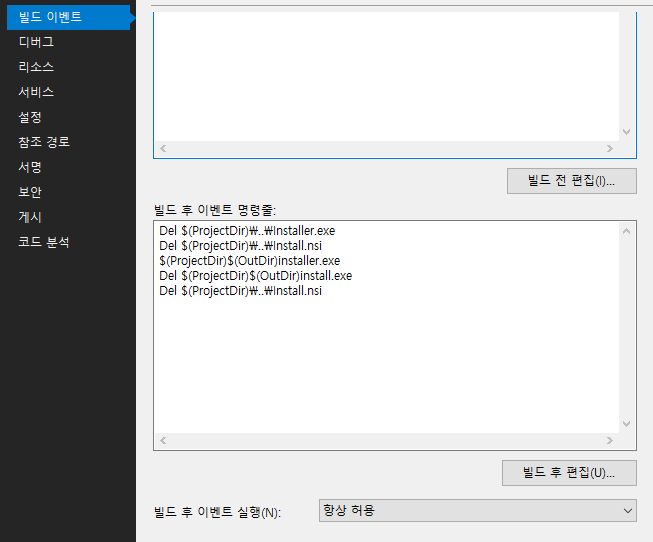653x542 pixels.
Task: Go to the 서비스 tab
Action: pos(36,92)
